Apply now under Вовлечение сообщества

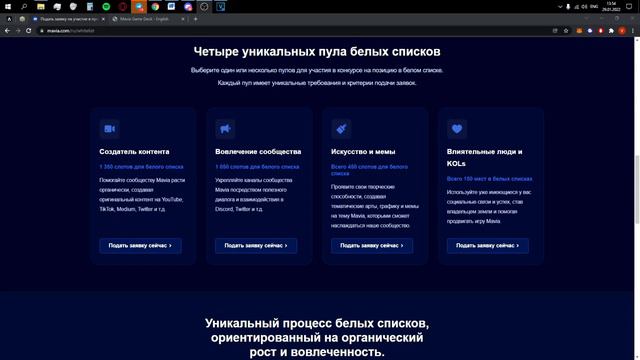click(x=256, y=246)
